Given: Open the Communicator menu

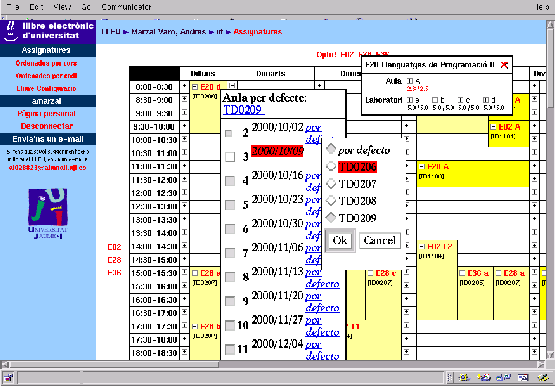Looking at the screenshot, I should click(x=126, y=7).
